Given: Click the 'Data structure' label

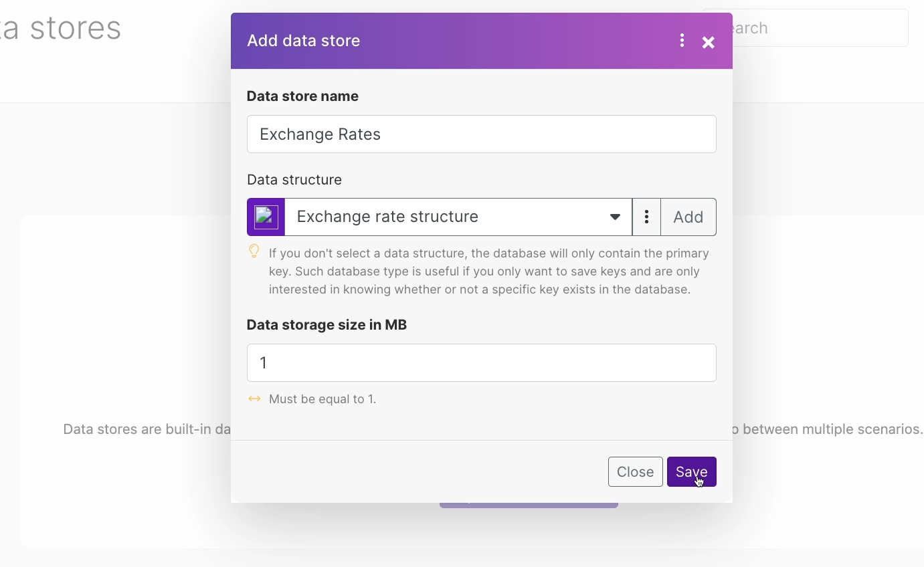Looking at the screenshot, I should (294, 180).
